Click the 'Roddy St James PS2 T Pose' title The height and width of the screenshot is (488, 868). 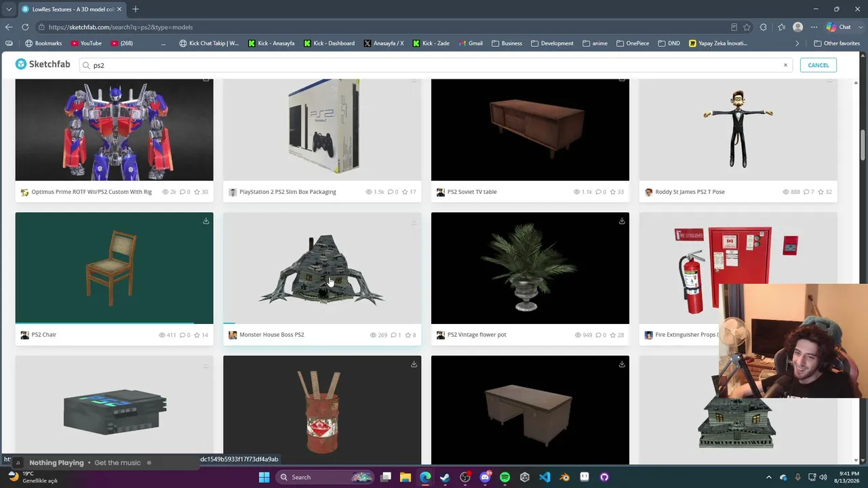pos(690,192)
